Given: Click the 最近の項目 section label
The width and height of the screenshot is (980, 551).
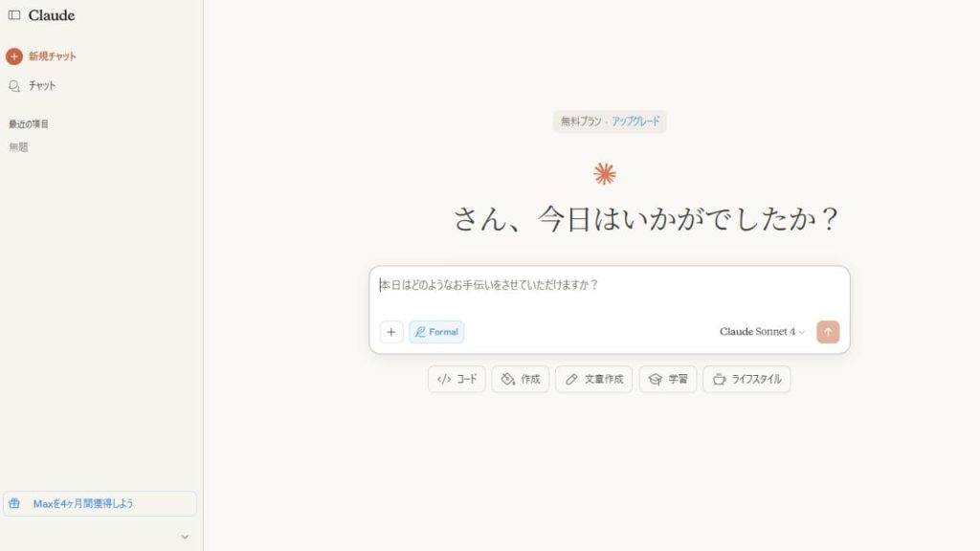Looking at the screenshot, I should pos(29,124).
